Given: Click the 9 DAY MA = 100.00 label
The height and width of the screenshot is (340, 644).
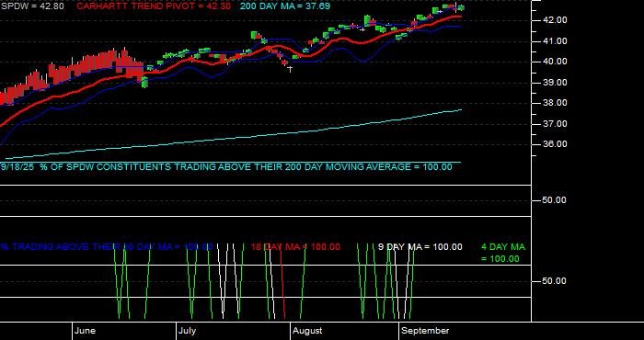Looking at the screenshot, I should tap(420, 247).
